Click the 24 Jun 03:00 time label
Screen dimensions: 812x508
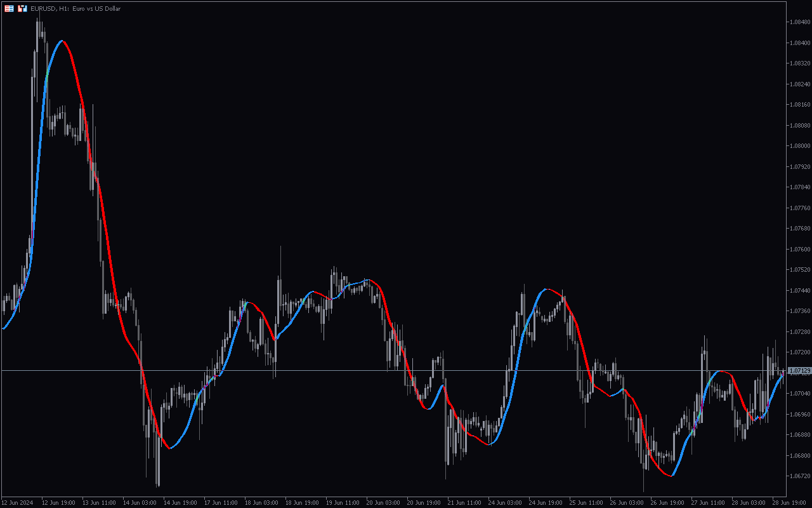point(505,502)
